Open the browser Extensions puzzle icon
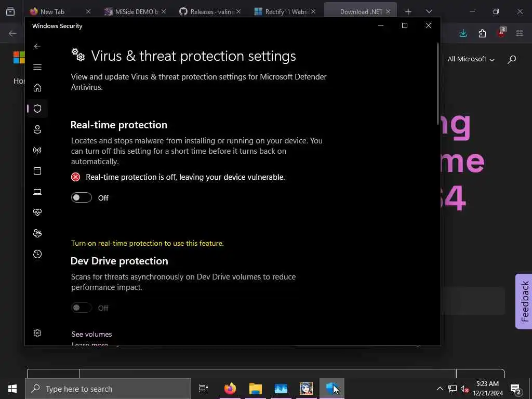The image size is (532, 399). pos(482,33)
